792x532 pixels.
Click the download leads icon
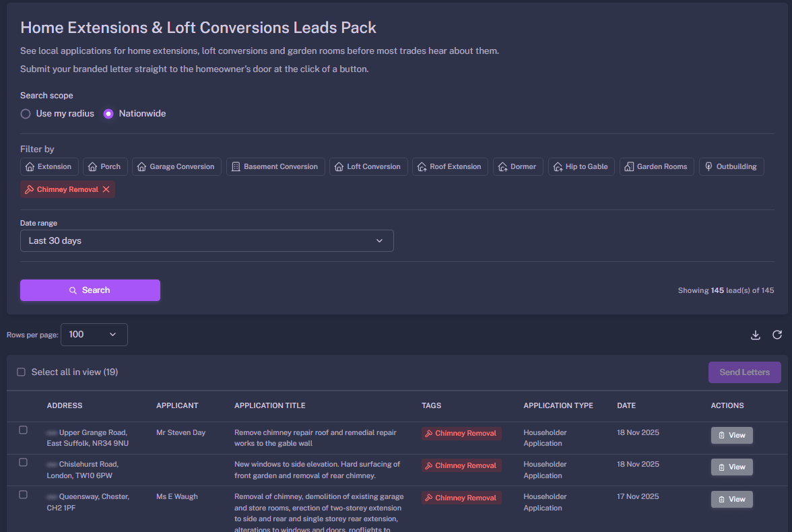(x=756, y=335)
